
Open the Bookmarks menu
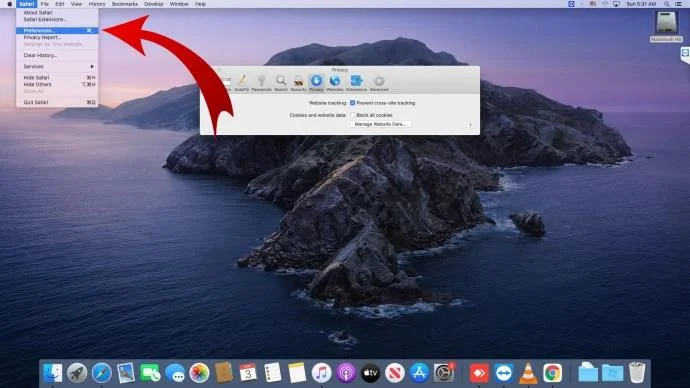125,4
